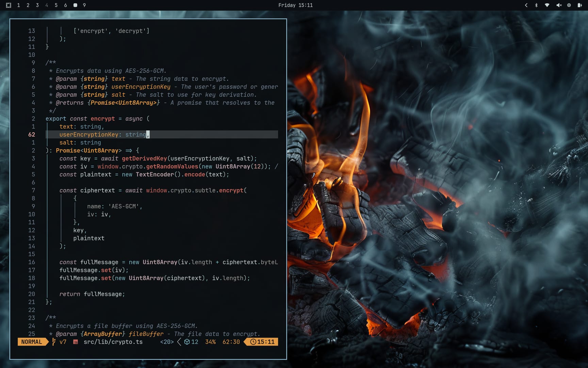Click the cube package icon beside 12
This screenshot has height=368, width=588.
click(187, 342)
